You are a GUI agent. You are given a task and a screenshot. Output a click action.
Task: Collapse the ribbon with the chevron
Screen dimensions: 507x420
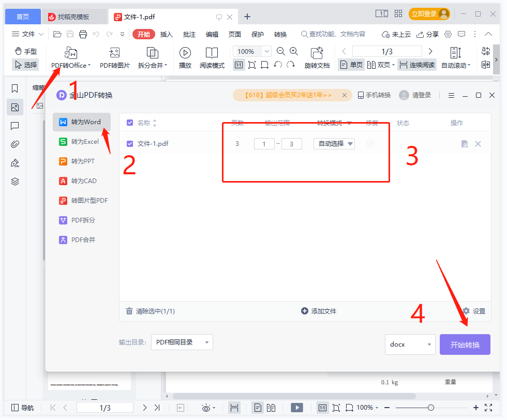point(488,34)
